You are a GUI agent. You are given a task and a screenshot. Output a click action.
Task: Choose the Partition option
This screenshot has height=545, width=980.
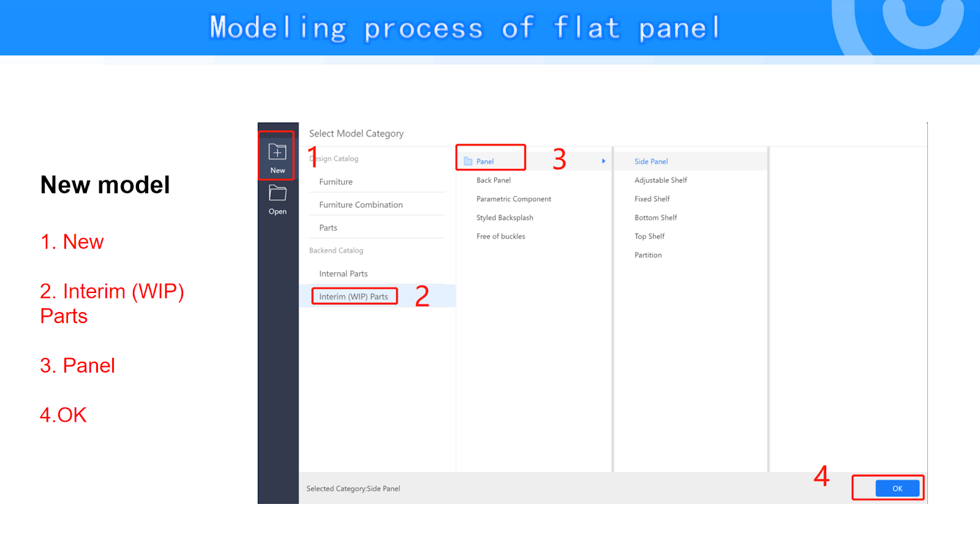coord(648,255)
